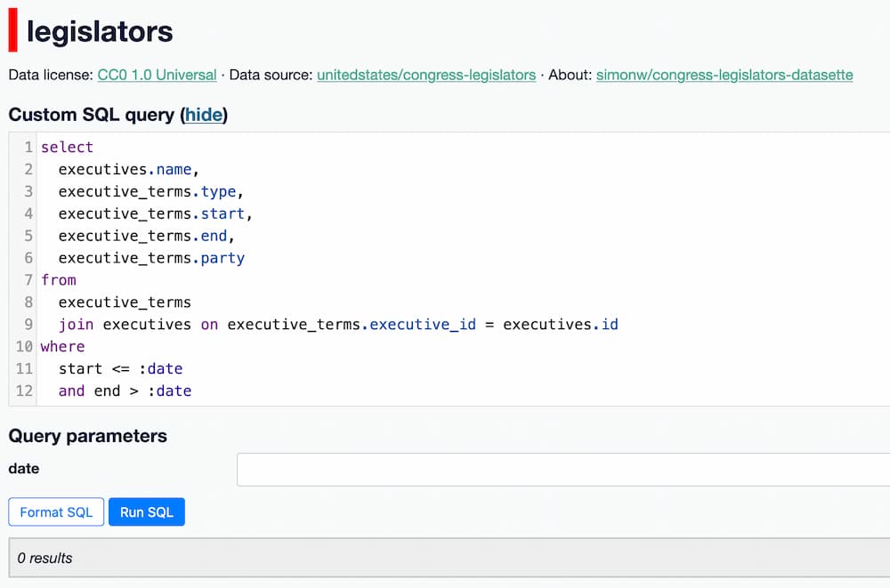This screenshot has height=588, width=890.
Task: Click the from keyword on line 7
Action: click(x=59, y=280)
